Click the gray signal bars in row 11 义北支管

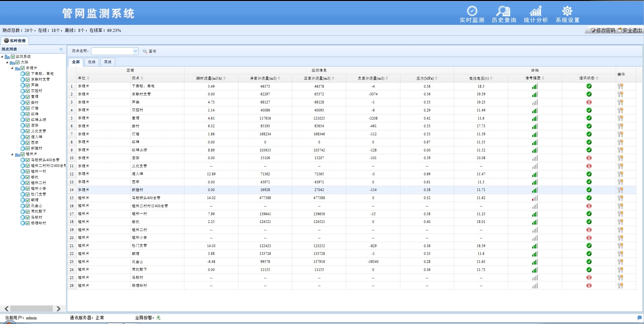pyautogui.click(x=535, y=166)
